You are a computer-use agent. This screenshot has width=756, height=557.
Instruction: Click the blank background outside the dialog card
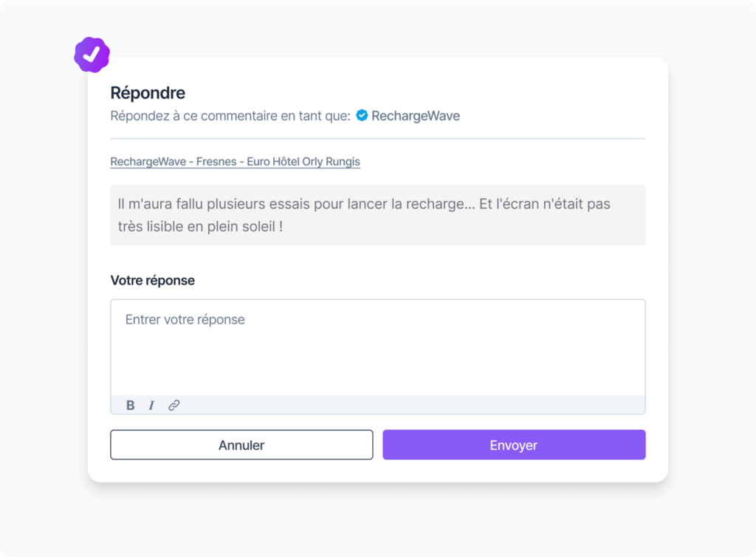709,270
